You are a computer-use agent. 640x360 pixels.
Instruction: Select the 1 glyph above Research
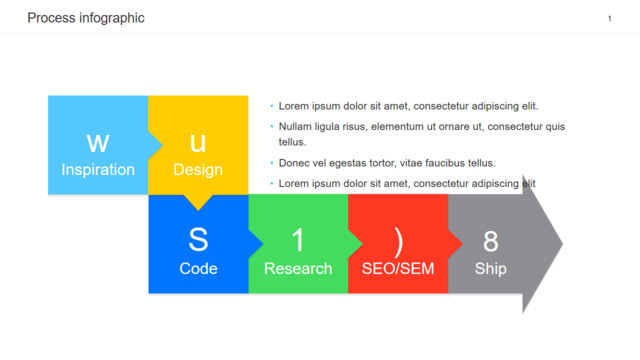298,240
